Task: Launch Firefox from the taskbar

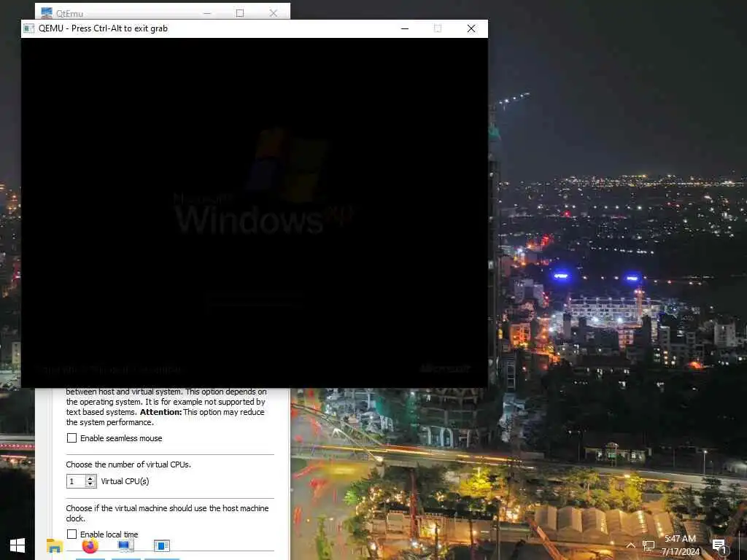Action: 90,545
